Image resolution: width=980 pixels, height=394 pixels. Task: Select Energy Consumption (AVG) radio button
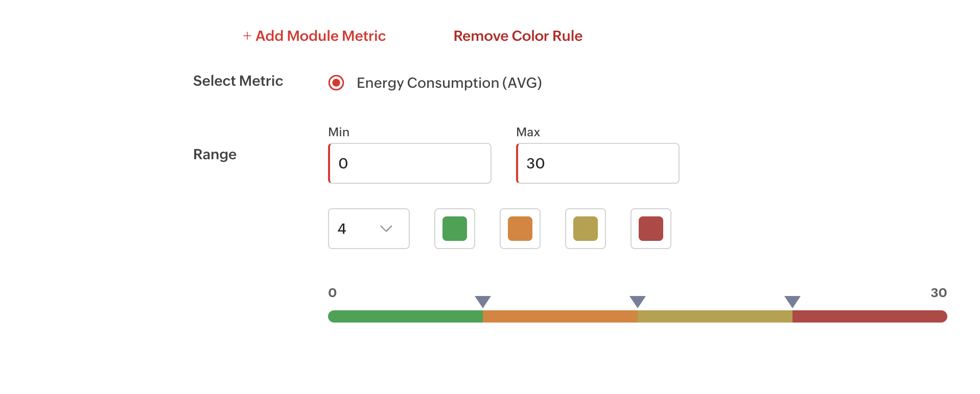[336, 83]
